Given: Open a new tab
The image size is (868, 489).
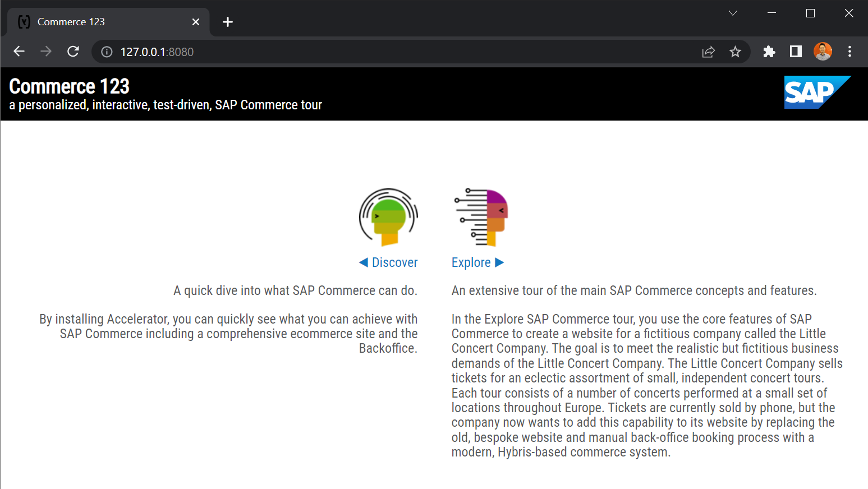Looking at the screenshot, I should 227,22.
